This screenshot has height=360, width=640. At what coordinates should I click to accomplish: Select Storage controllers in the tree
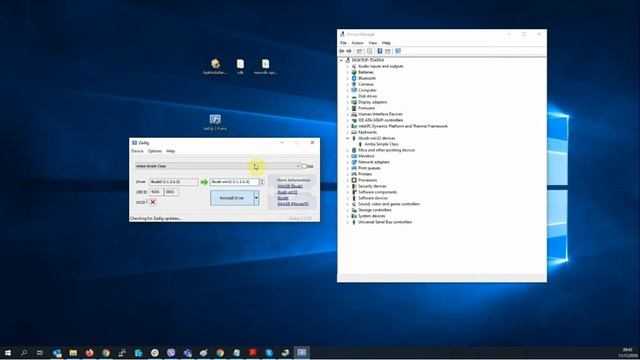pos(375,210)
